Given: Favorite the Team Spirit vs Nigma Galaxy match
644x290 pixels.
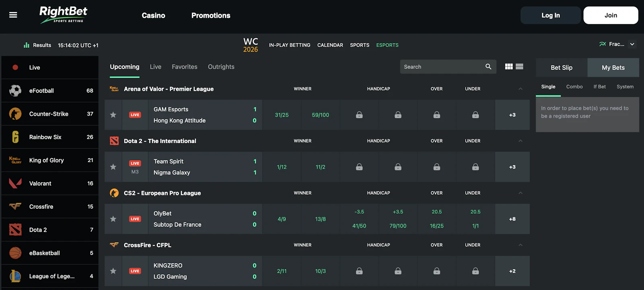Looking at the screenshot, I should point(113,167).
